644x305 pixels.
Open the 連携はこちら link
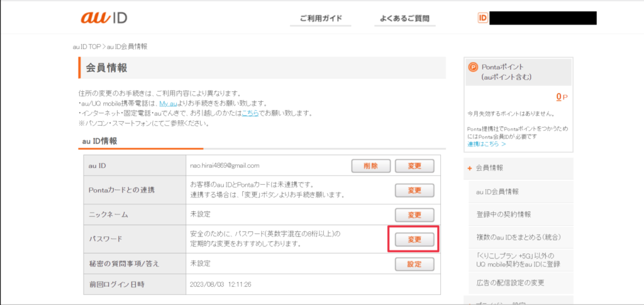click(486, 144)
